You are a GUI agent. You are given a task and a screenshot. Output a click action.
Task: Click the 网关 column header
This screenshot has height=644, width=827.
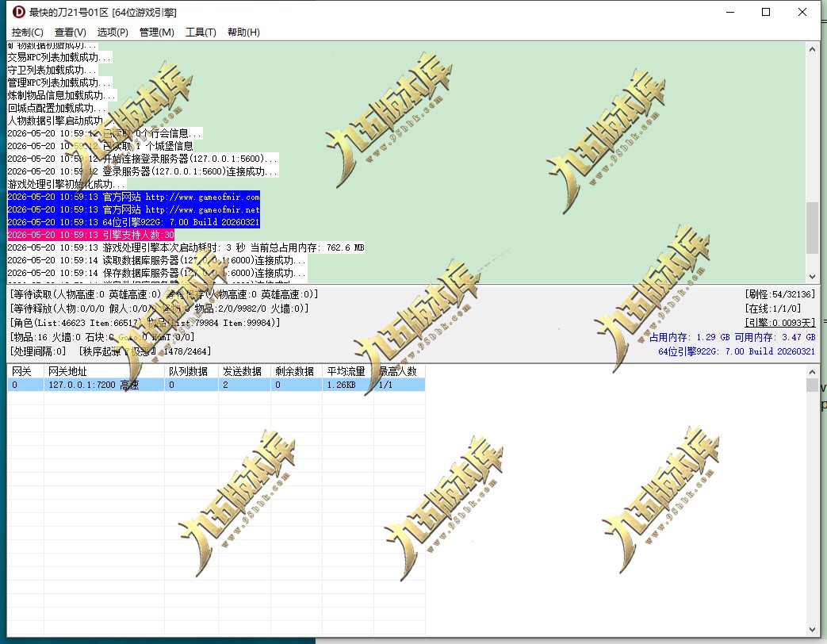(x=26, y=371)
